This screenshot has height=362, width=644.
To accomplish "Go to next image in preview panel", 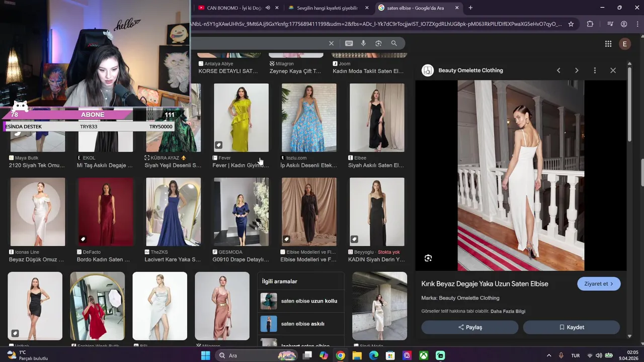I will click(577, 70).
